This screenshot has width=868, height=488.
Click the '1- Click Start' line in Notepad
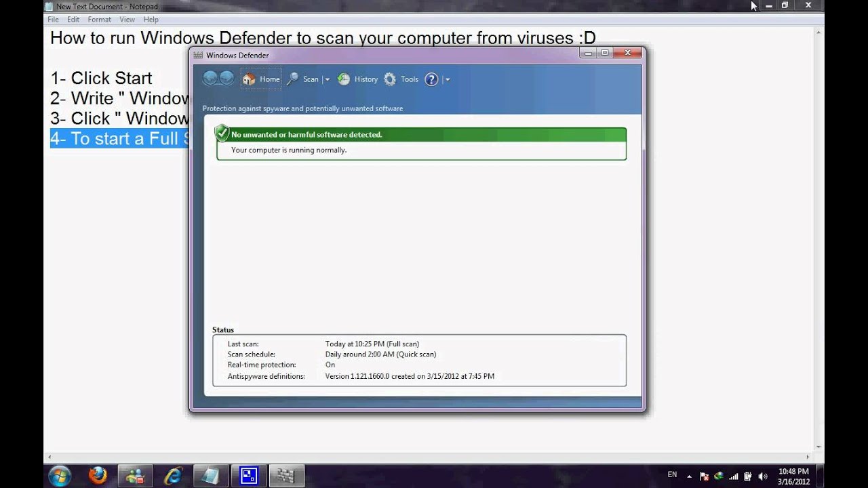pyautogui.click(x=101, y=78)
